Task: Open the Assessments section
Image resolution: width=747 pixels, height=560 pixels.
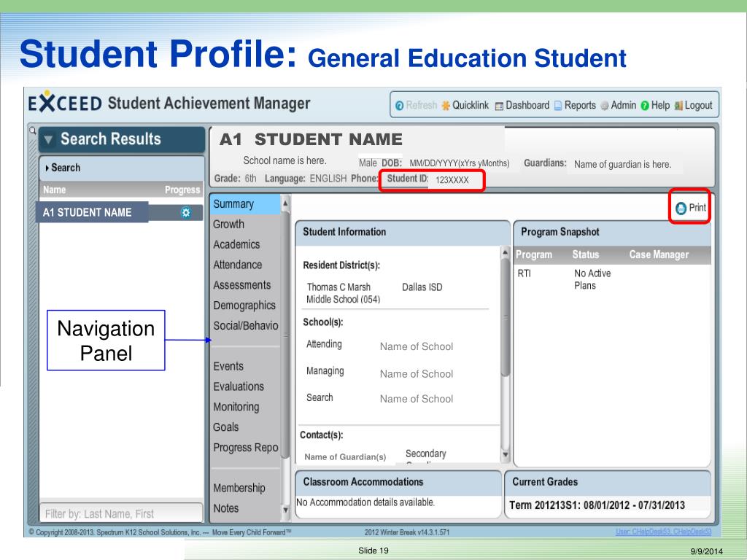Action: (242, 285)
